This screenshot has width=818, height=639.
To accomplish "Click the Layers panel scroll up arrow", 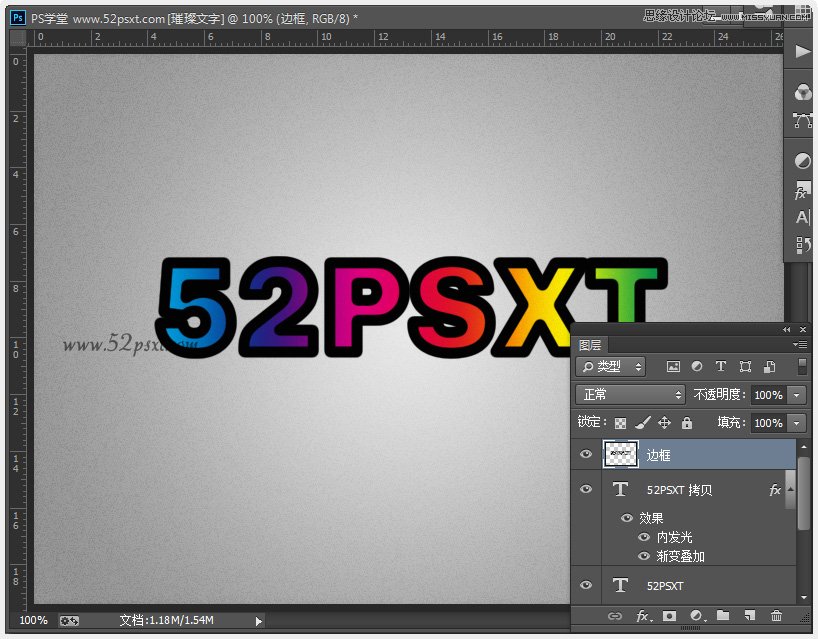I will click(803, 447).
